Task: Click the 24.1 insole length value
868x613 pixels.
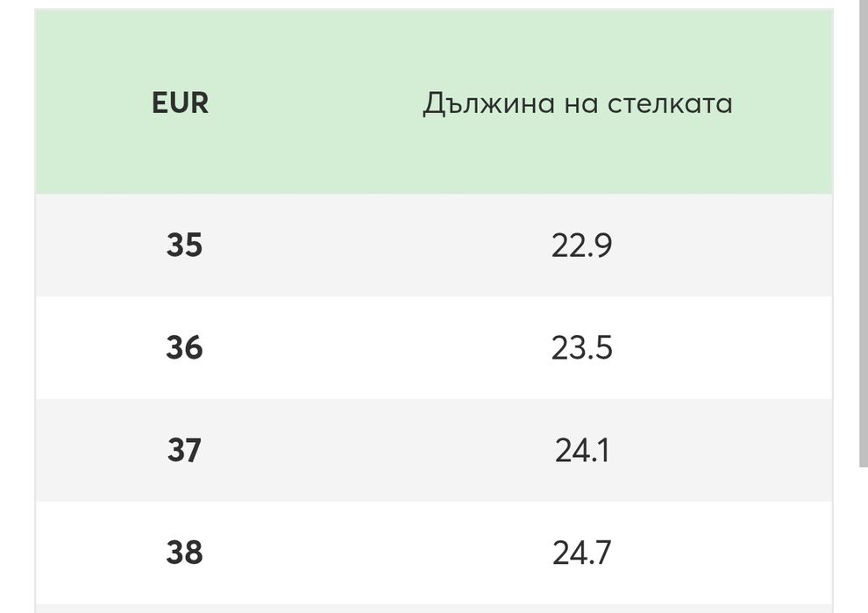Action: (x=581, y=451)
